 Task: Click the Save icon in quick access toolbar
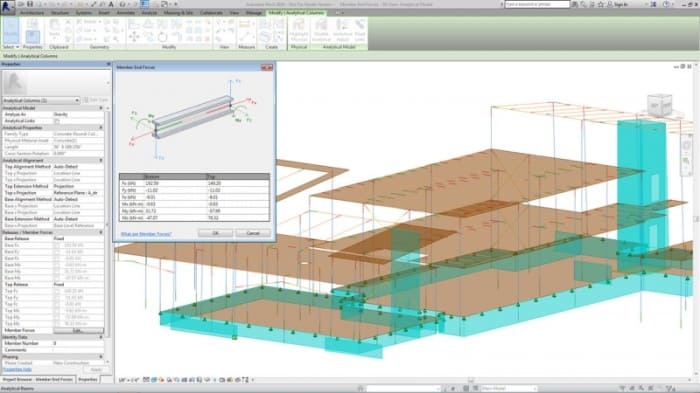click(x=30, y=4)
